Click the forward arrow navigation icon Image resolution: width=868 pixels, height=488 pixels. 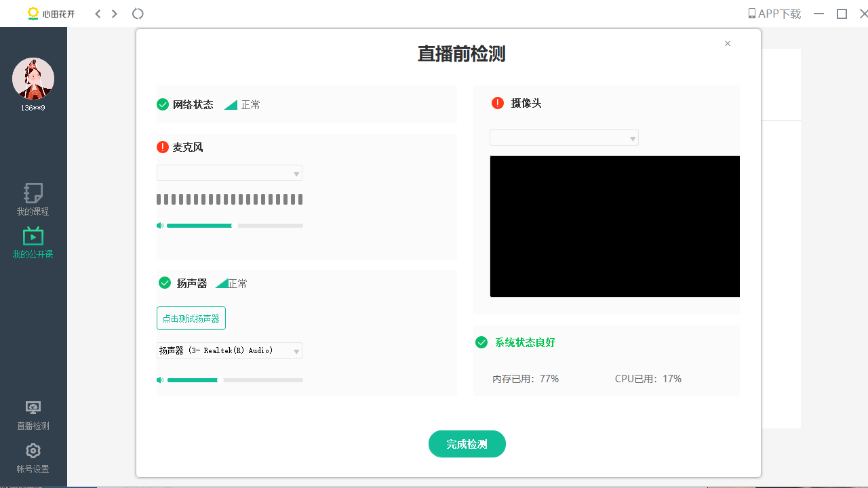click(x=114, y=14)
